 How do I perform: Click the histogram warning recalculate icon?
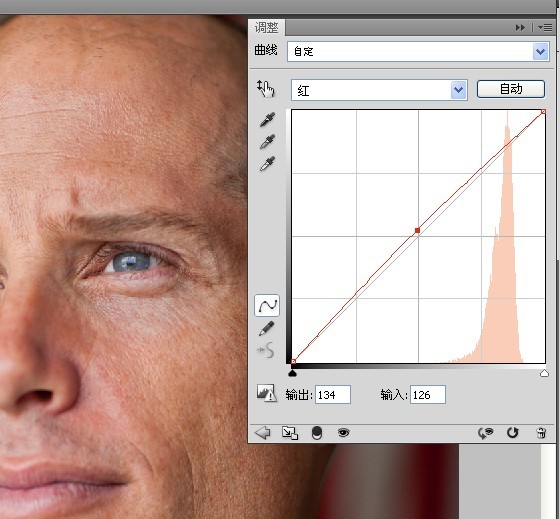(x=266, y=393)
